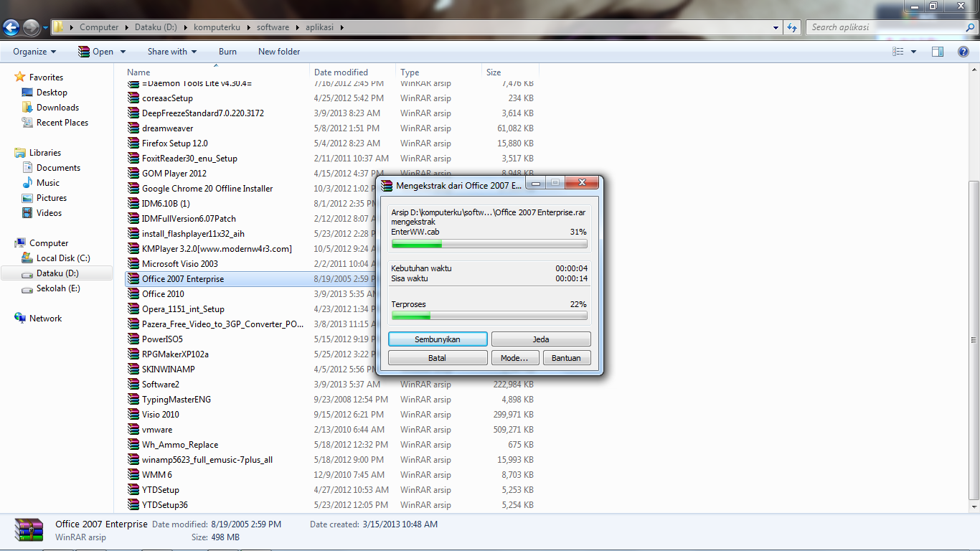The image size is (980, 551).
Task: Click the WinRAR icon of vmware
Action: (133, 430)
